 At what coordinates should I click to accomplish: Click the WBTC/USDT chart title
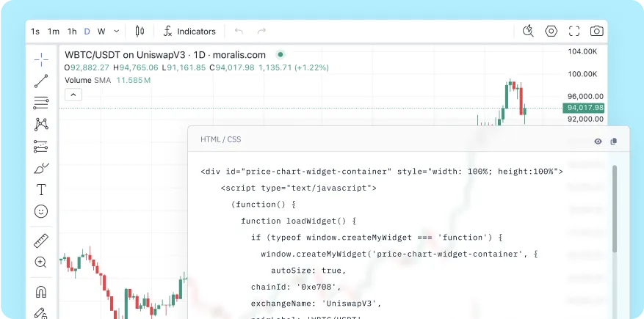click(165, 55)
